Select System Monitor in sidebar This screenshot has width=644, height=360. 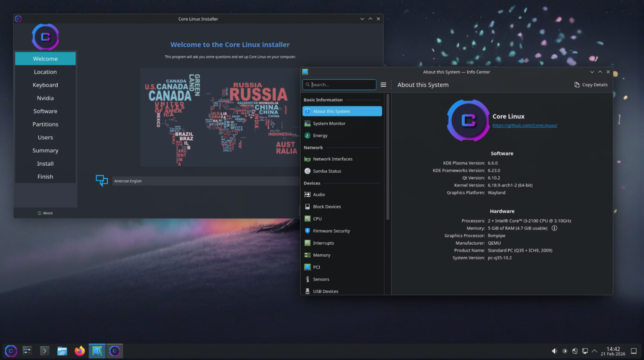tap(329, 123)
